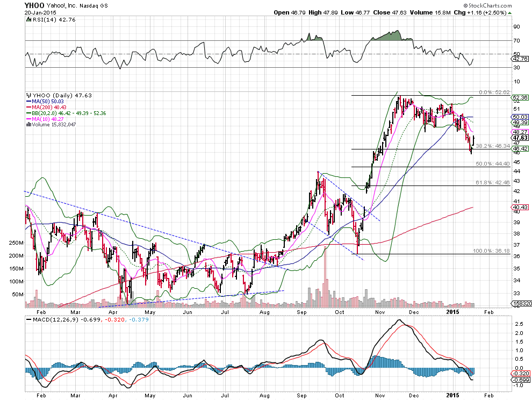Click the 40.43 price tag on right axis

click(x=520, y=207)
